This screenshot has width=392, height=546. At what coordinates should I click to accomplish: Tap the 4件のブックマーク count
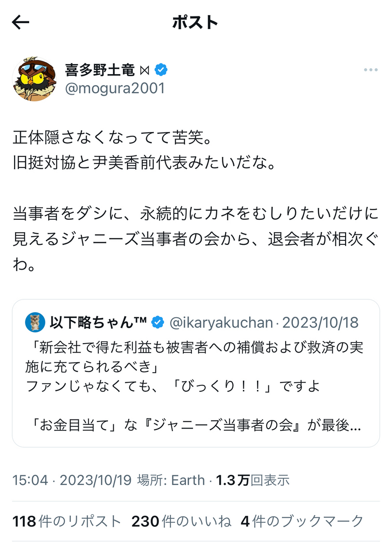coord(302,521)
